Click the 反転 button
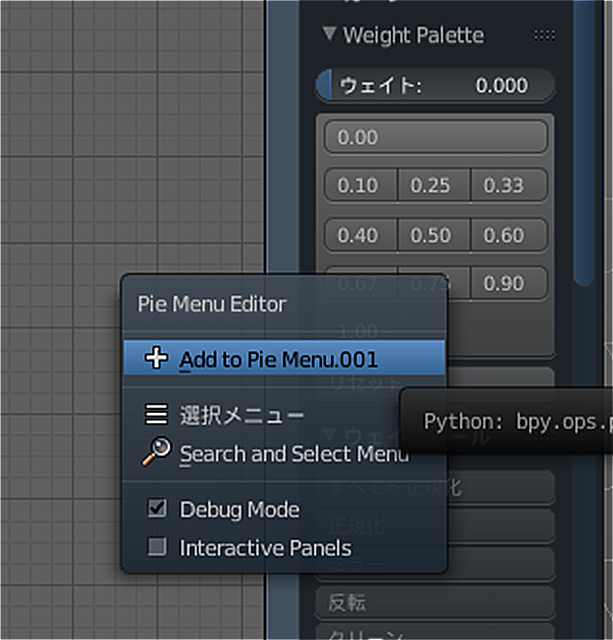613x640 pixels. pyautogui.click(x=435, y=603)
